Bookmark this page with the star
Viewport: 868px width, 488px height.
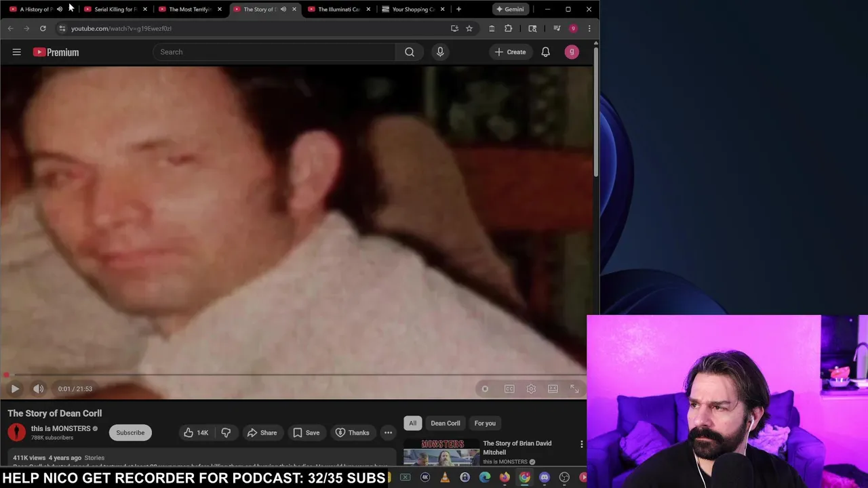(469, 28)
